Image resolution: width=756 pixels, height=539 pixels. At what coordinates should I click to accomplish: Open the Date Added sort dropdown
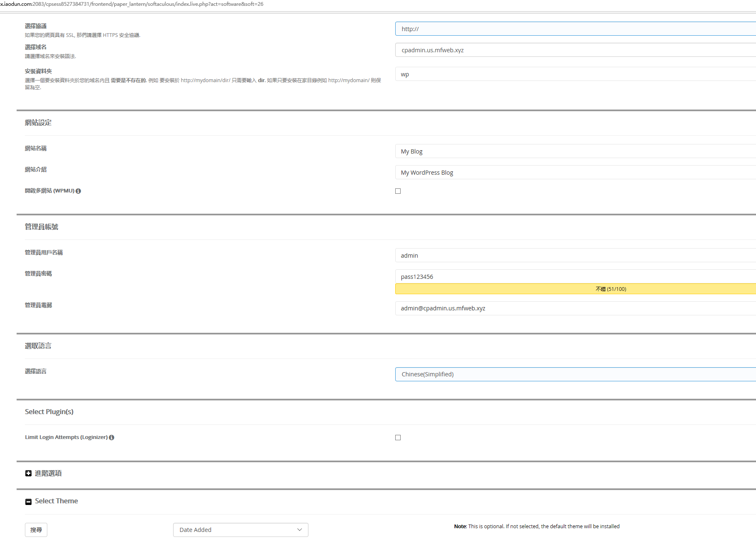(240, 530)
